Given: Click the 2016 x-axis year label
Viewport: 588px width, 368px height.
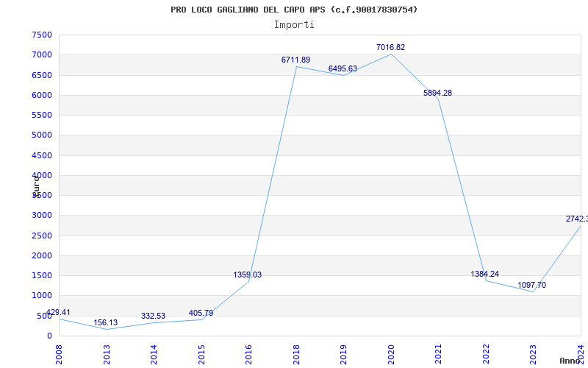Looking at the screenshot, I should (x=248, y=354).
